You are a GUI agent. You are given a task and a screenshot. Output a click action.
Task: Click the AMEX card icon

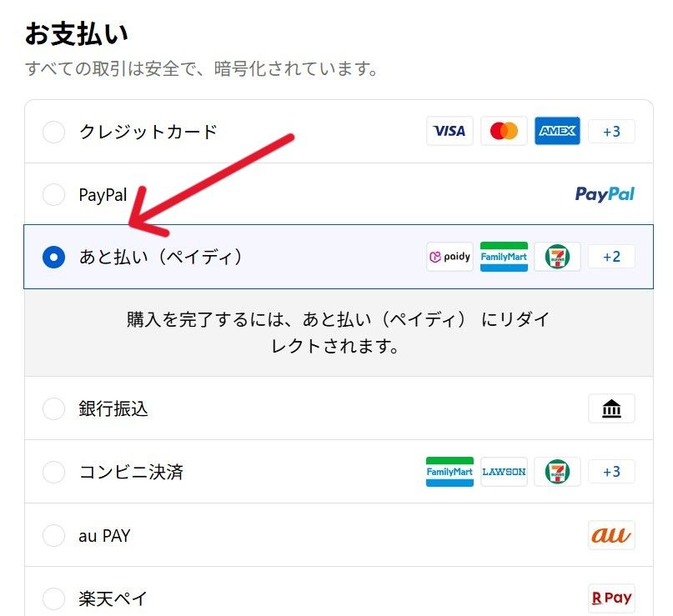557,131
